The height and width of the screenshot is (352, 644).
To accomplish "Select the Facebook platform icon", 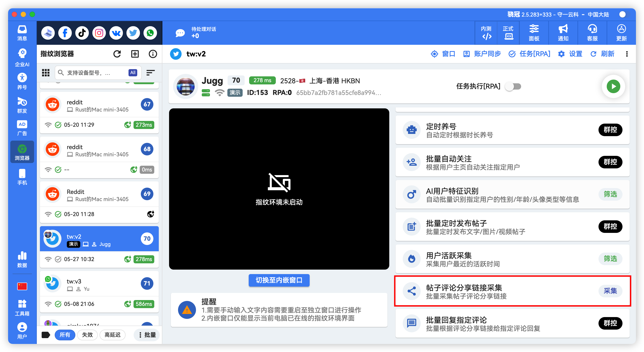I will [x=65, y=33].
